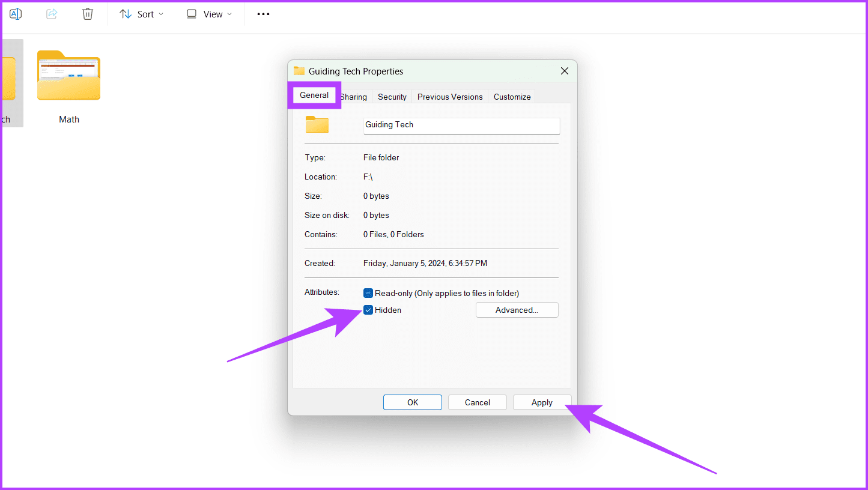
Task: Switch to the Previous Versions tab
Action: coord(450,97)
